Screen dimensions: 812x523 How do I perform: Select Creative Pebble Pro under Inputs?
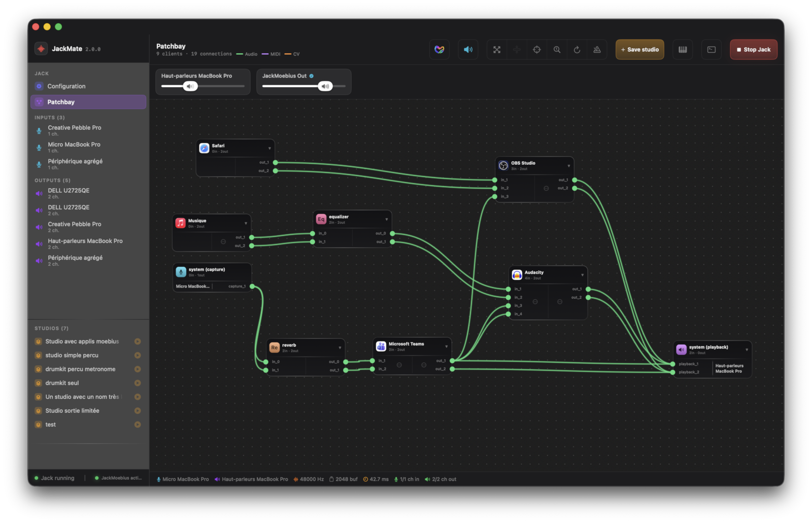click(x=88, y=130)
